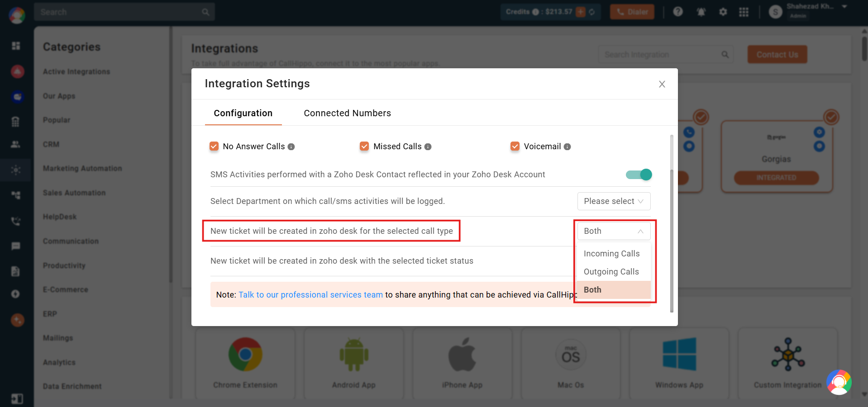This screenshot has width=868, height=407.
Task: Choose the Both option in list
Action: [614, 290]
